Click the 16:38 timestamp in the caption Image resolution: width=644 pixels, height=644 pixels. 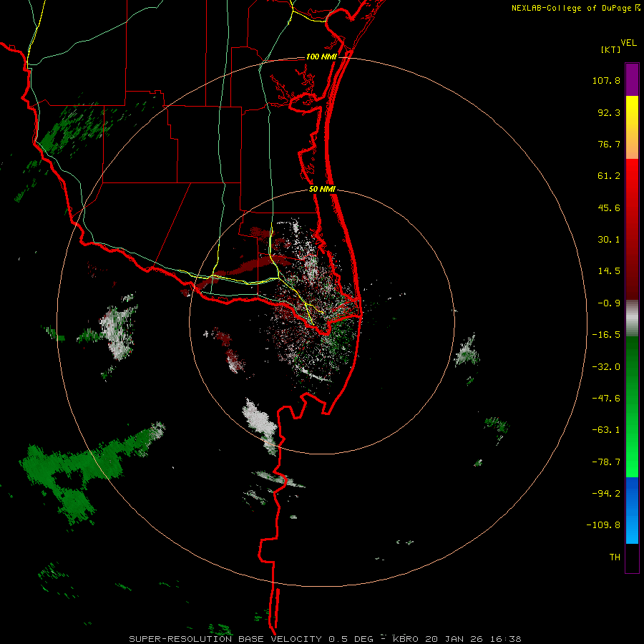click(x=507, y=639)
